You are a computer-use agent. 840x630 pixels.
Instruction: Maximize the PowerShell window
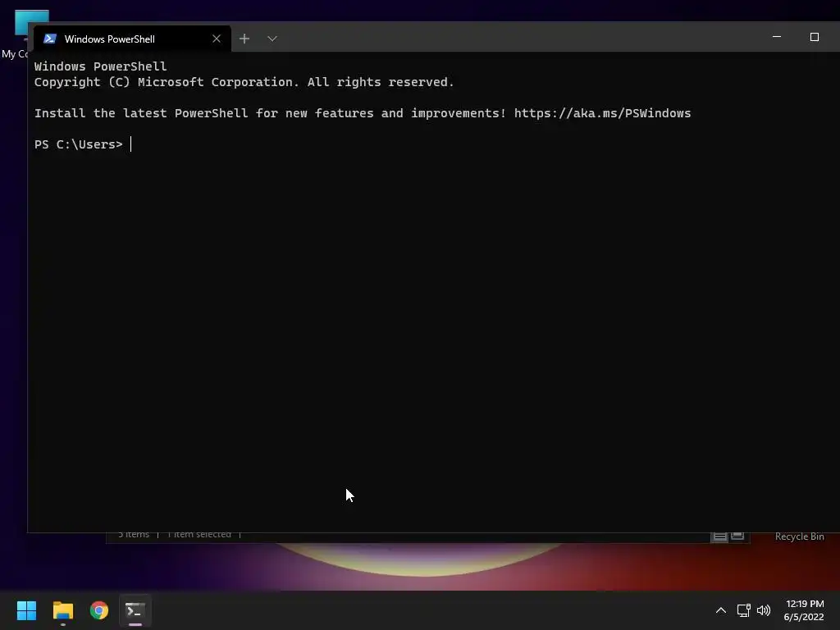(815, 37)
